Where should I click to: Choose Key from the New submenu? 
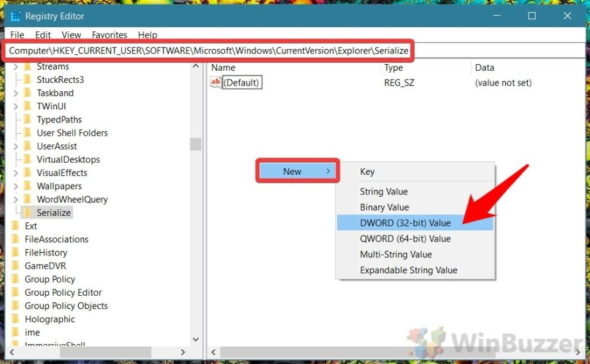pyautogui.click(x=415, y=172)
